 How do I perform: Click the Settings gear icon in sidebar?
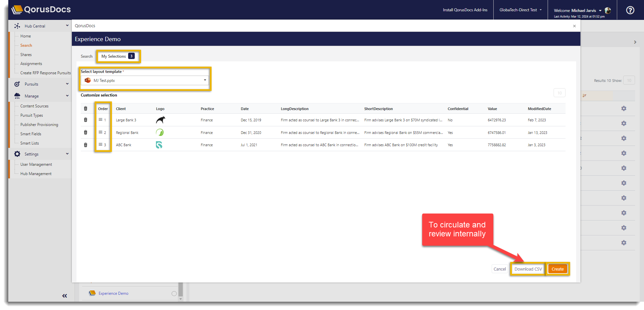(x=17, y=154)
